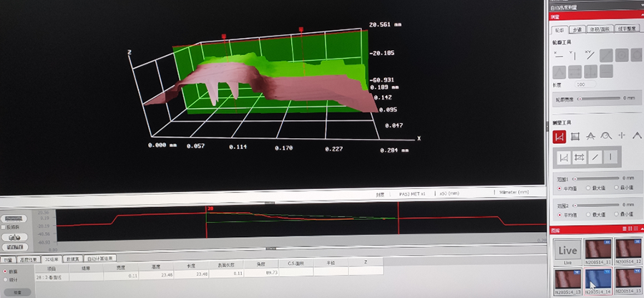Switch to the 步距 tab
This screenshot has width=644, height=298.
click(577, 30)
